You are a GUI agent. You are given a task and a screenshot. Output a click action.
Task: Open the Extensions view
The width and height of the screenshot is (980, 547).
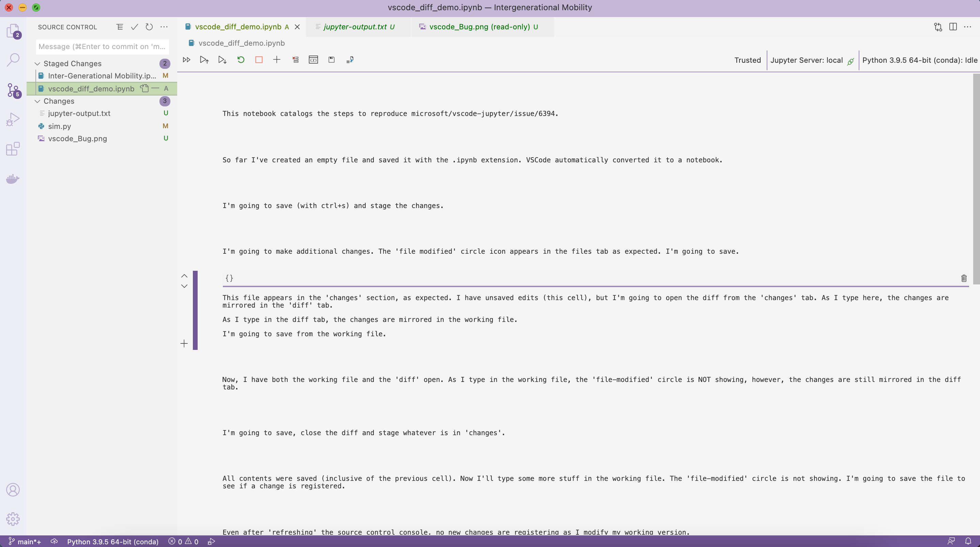pyautogui.click(x=13, y=148)
